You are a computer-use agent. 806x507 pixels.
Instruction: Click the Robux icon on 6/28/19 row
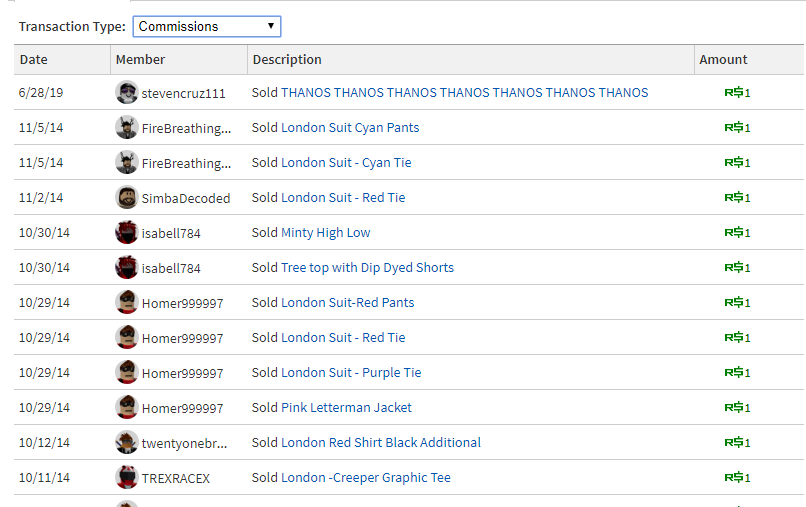click(734, 93)
